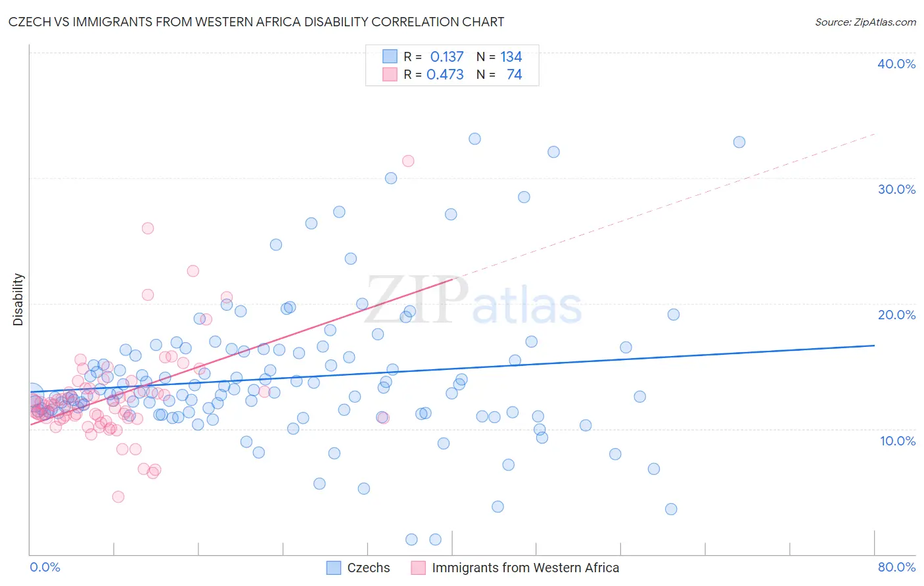Click the 20.0% y-axis tick label
Screen dimensions: 924x586
click(x=896, y=315)
